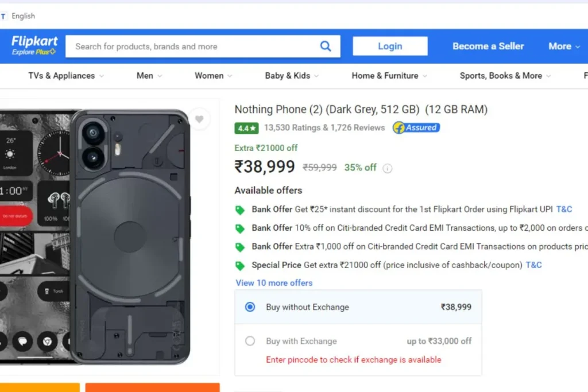Image resolution: width=588 pixels, height=392 pixels.
Task: Expand Baby & Kids category
Action: pyautogui.click(x=292, y=76)
